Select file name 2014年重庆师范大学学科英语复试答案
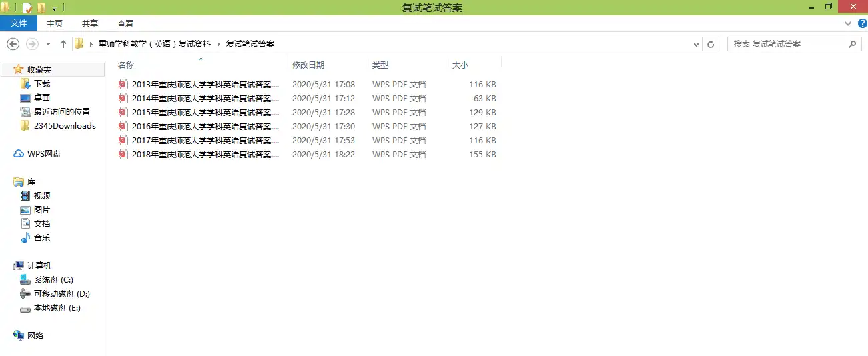Image resolution: width=868 pixels, height=356 pixels. (x=205, y=99)
